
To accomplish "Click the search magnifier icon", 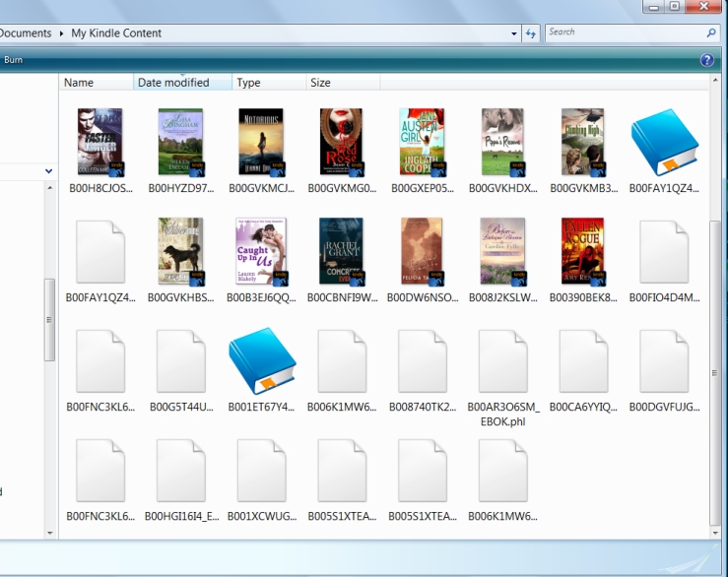I will (x=711, y=32).
